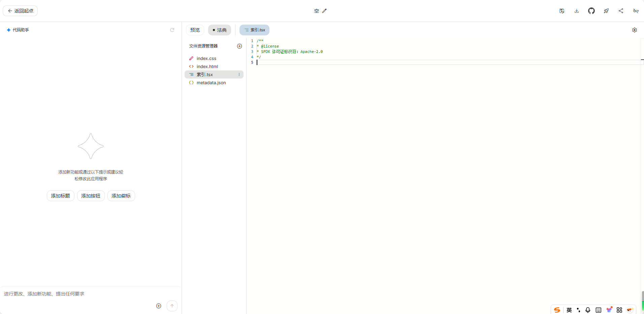Click the rocket deploy icon
The height and width of the screenshot is (314, 644).
coord(606,11)
